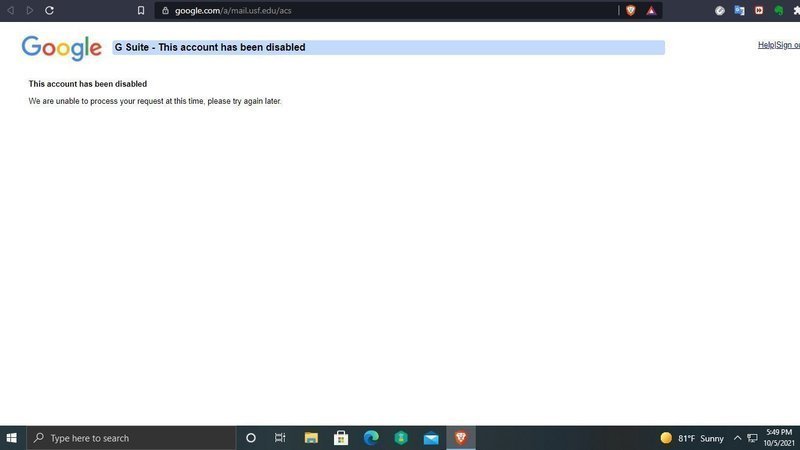The width and height of the screenshot is (800, 450).
Task: Open the Help link
Action: [x=766, y=45]
